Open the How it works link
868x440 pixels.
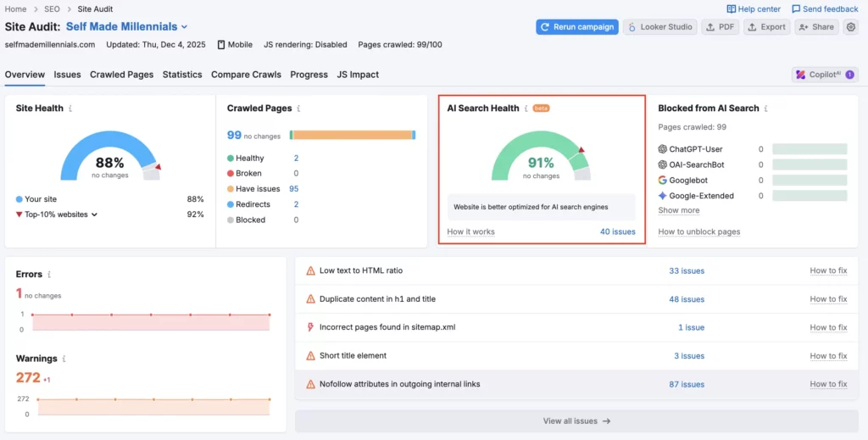[x=471, y=232]
